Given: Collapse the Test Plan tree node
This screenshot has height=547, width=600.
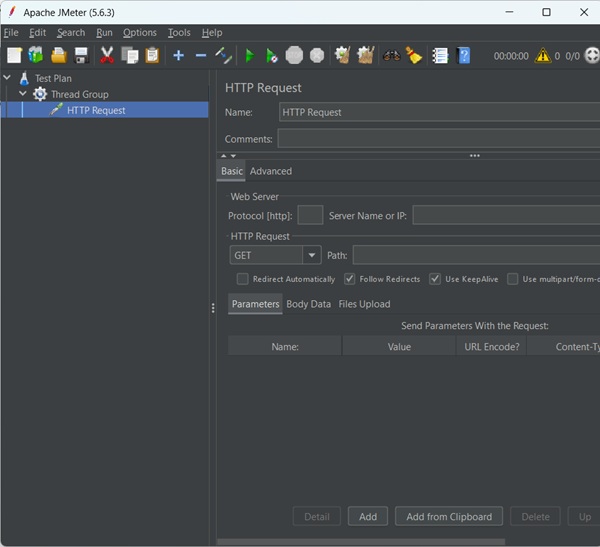Looking at the screenshot, I should [x=7, y=77].
